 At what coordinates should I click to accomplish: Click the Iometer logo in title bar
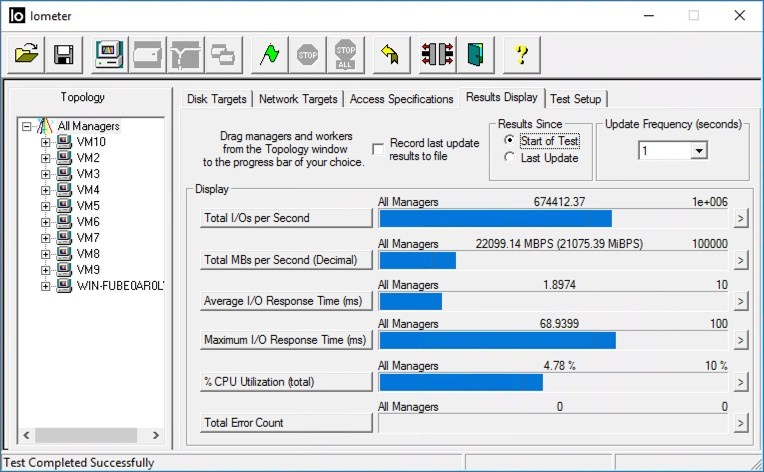coord(17,16)
